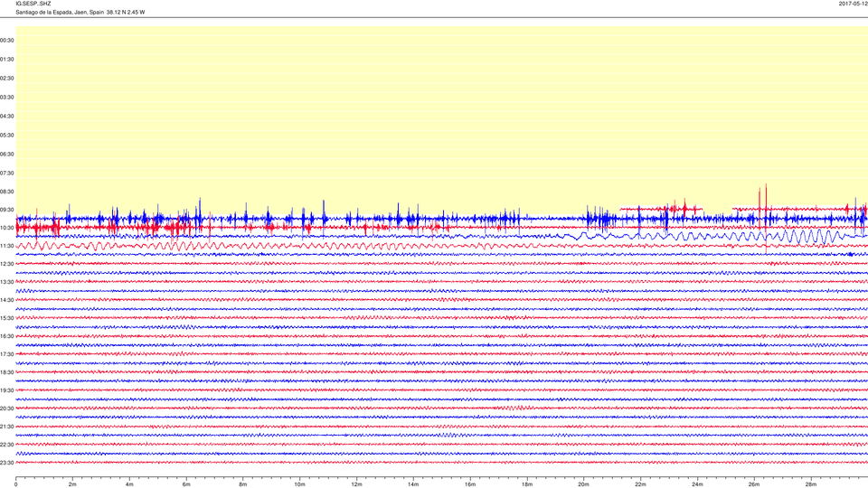Viewport: 868px width, 488px height.
Task: Click the 2017-05 date label
Action: click(853, 4)
